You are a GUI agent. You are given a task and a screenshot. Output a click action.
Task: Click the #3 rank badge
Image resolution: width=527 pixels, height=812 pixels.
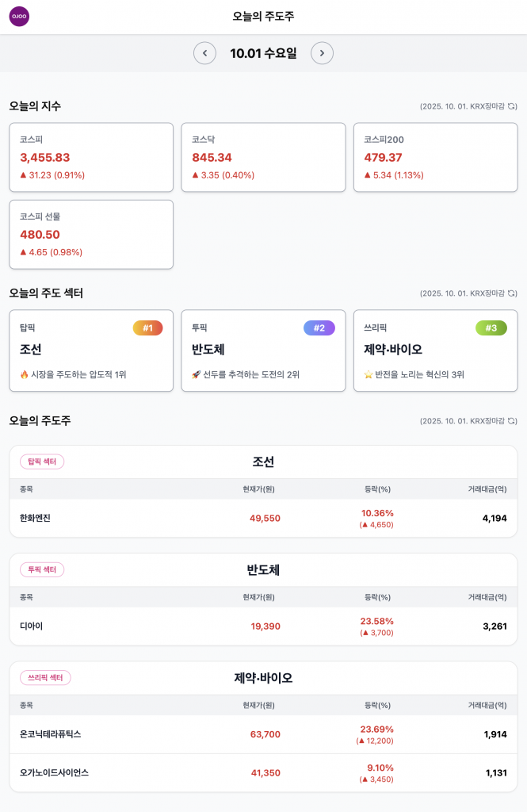[x=491, y=328]
